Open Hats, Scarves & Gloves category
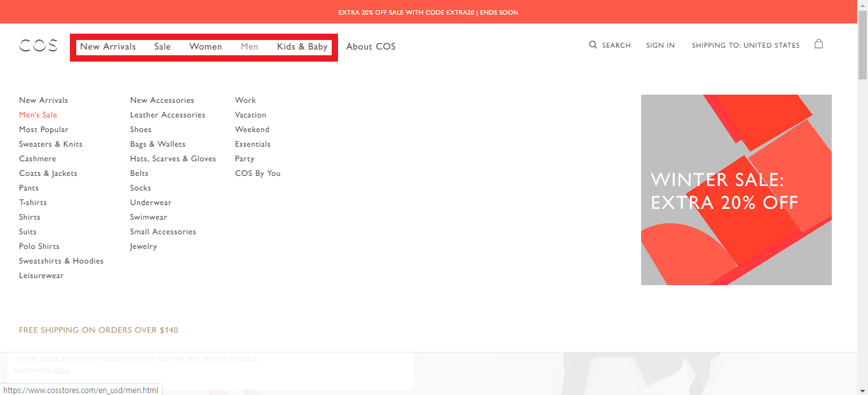 173,159
